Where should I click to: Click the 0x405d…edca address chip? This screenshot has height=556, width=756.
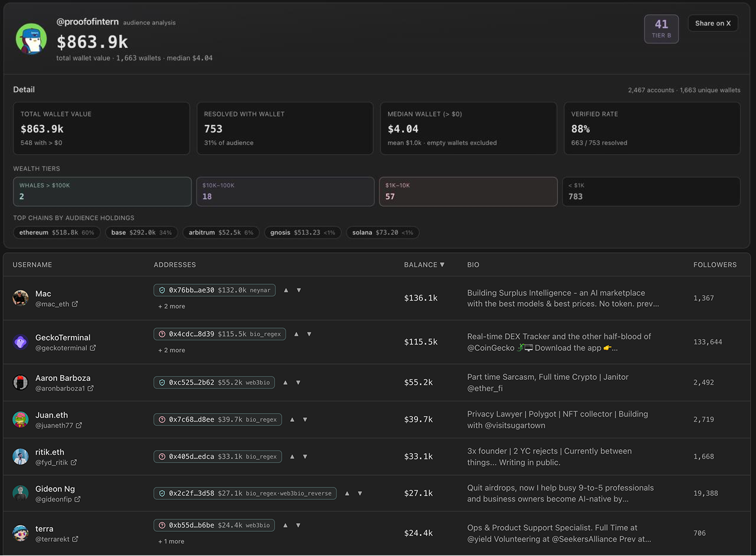218,456
